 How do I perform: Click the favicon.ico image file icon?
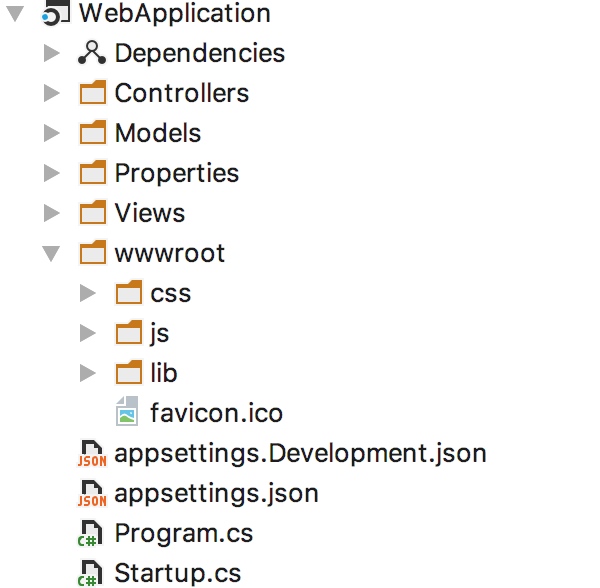click(128, 412)
